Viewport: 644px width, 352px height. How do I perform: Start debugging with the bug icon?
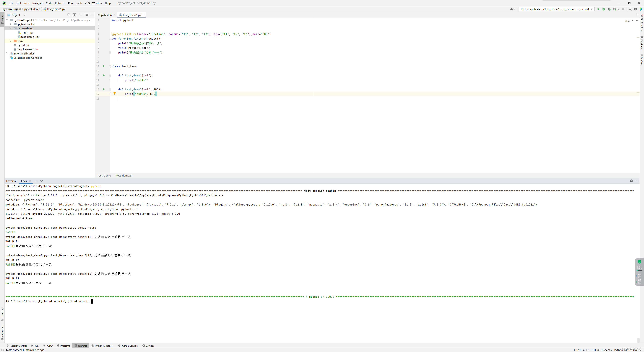604,9
